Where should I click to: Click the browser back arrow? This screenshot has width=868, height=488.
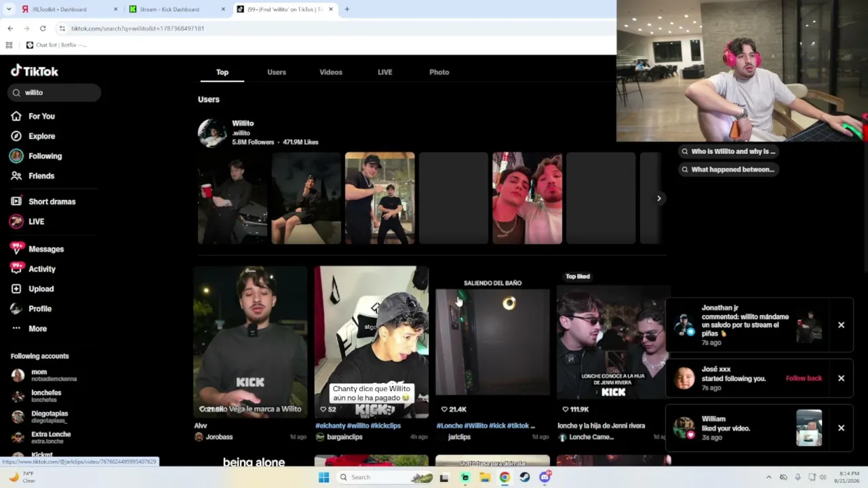[10, 28]
